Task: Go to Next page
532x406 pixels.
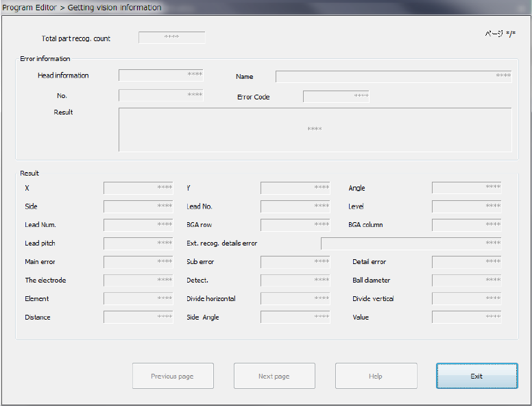Action: pos(274,376)
